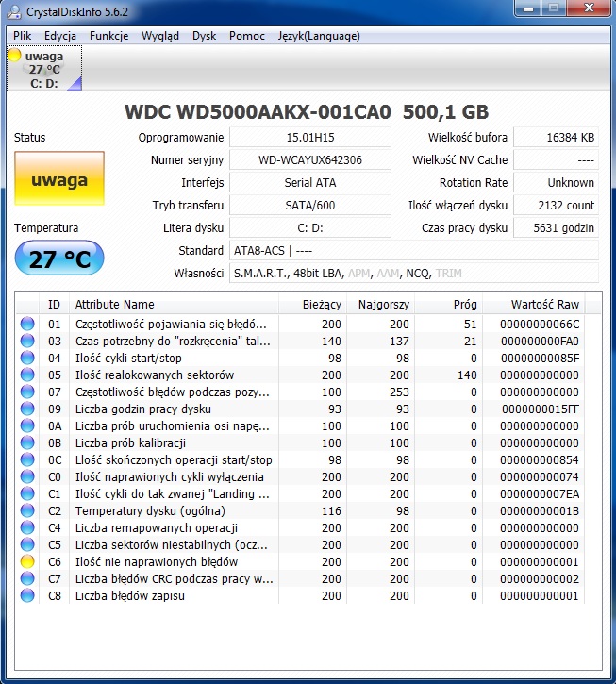Click status dot for attribute C2
This screenshot has width=616, height=684.
point(27,510)
